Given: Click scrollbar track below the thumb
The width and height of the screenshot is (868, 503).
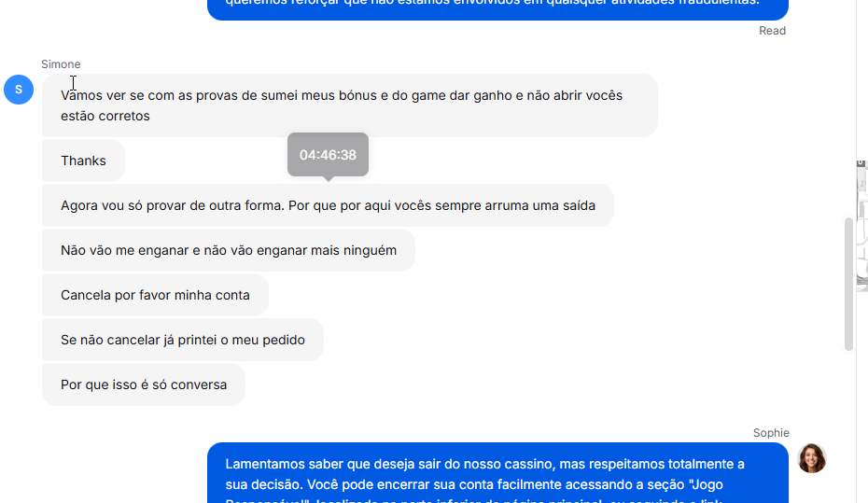Looking at the screenshot, I should [849, 426].
